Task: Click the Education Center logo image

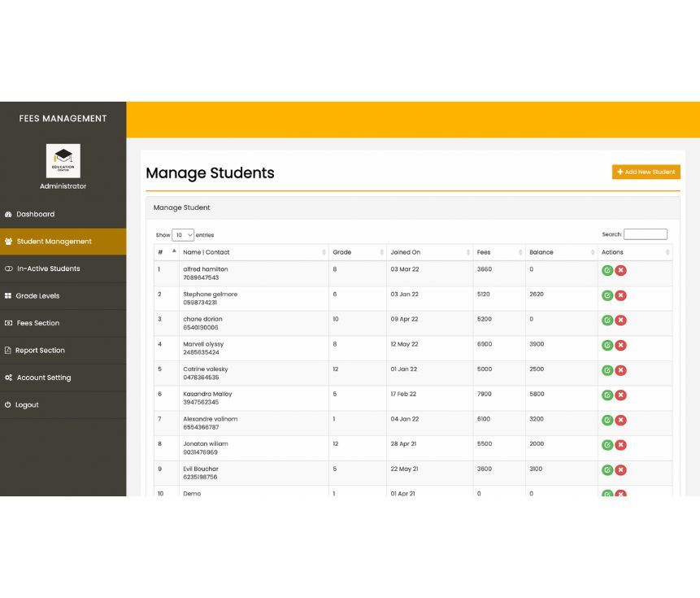Action: pyautogui.click(x=63, y=161)
